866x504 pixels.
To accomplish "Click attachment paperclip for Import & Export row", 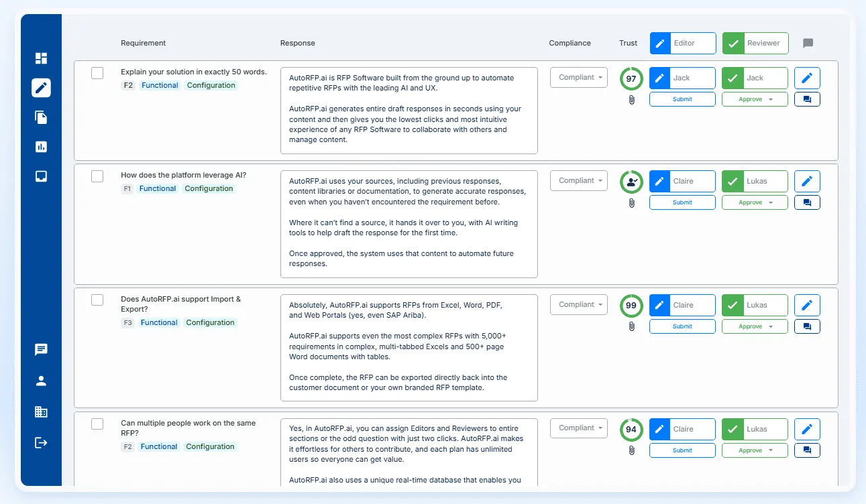I will [631, 326].
